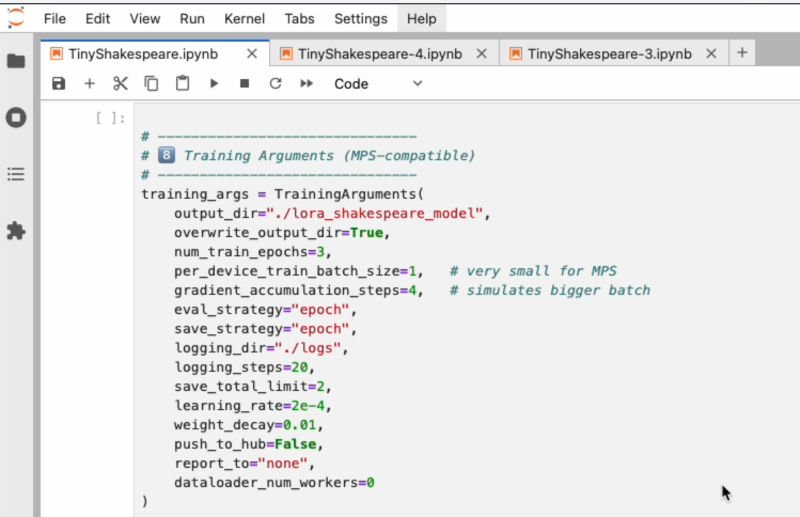Open the Tabs menu
The height and width of the screenshot is (517, 800).
(299, 19)
